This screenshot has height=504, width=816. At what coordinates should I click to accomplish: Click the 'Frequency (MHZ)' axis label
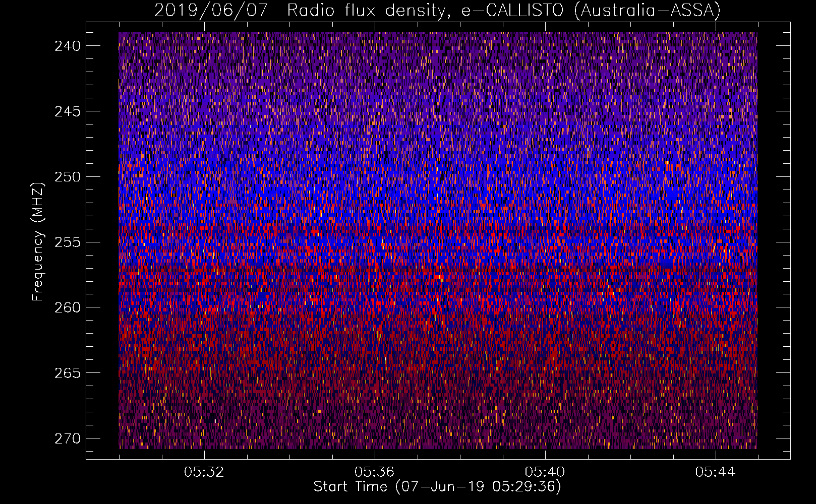[38, 242]
